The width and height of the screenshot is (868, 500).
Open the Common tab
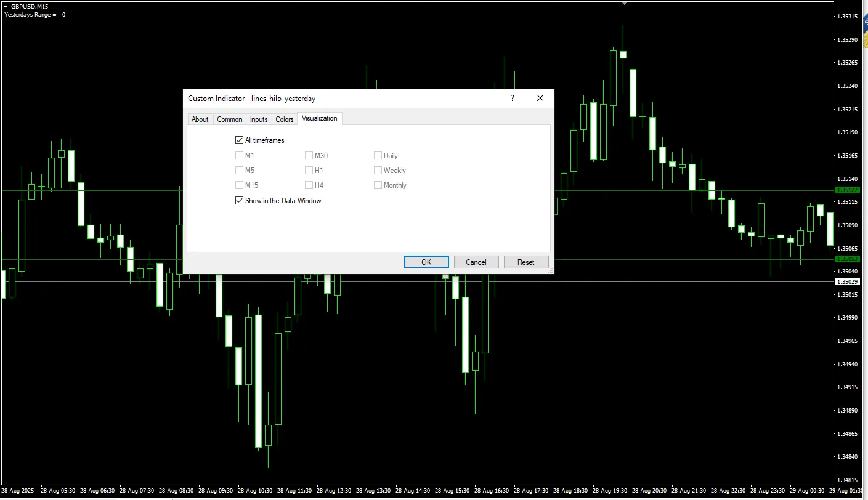click(x=229, y=119)
